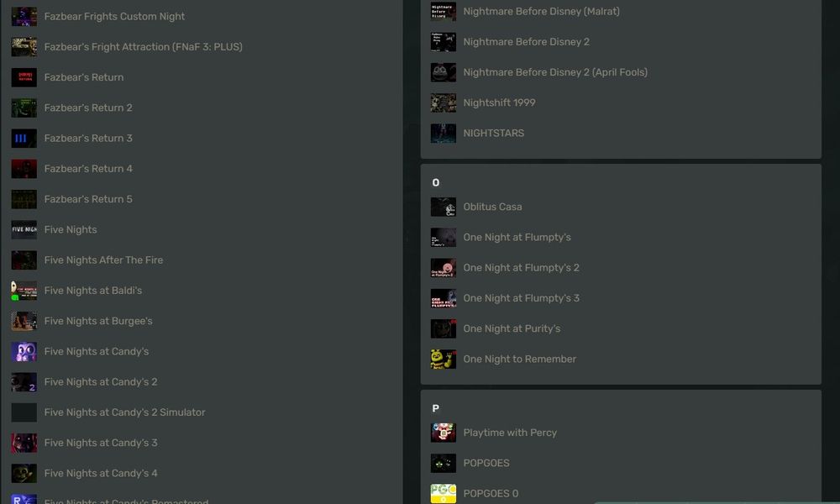Open the Fazbear's Return 3 link

click(88, 139)
